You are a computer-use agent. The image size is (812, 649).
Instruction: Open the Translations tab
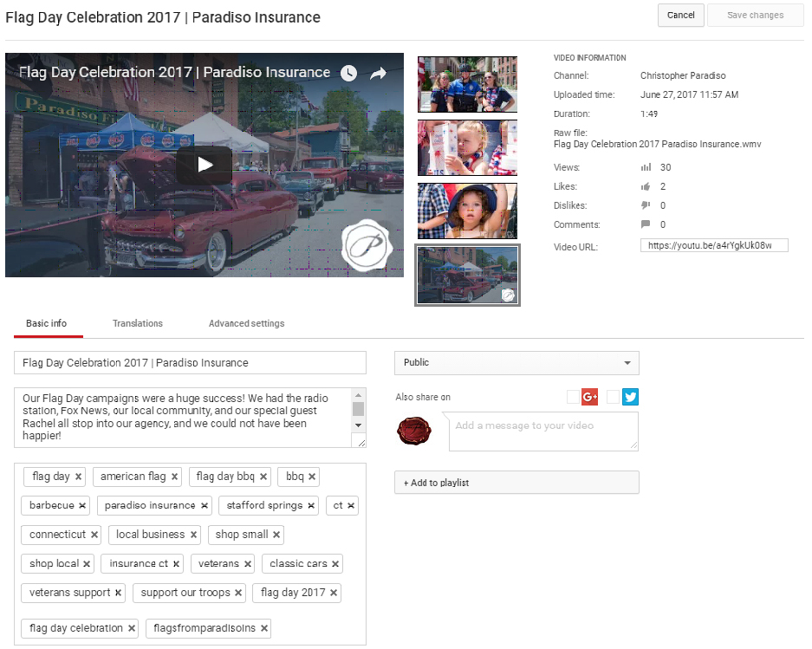coord(138,323)
